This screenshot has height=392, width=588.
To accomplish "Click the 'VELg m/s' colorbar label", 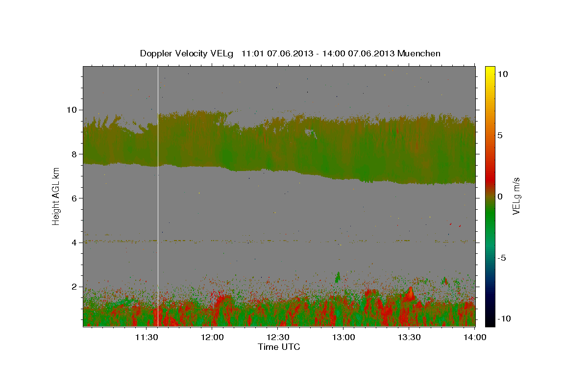I will pos(516,196).
